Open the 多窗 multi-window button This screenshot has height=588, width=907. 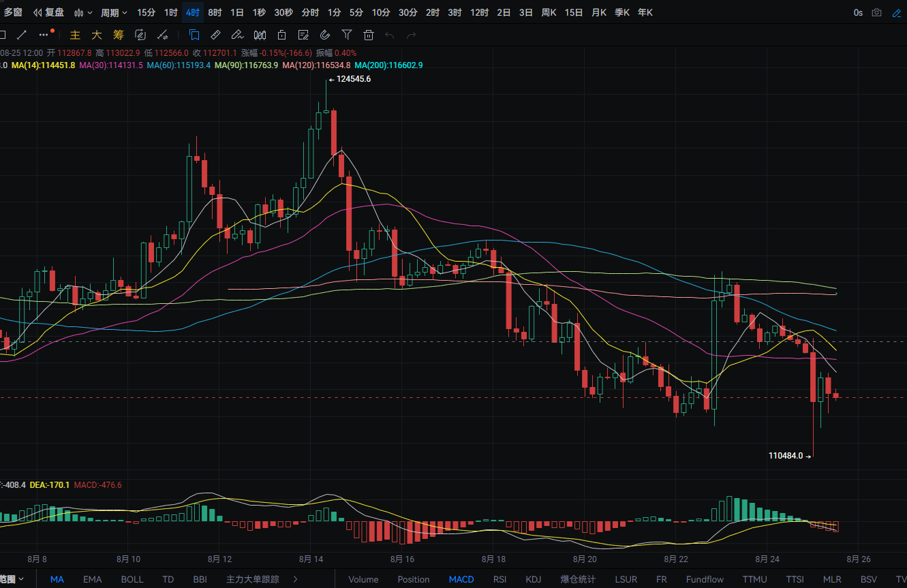(12, 12)
